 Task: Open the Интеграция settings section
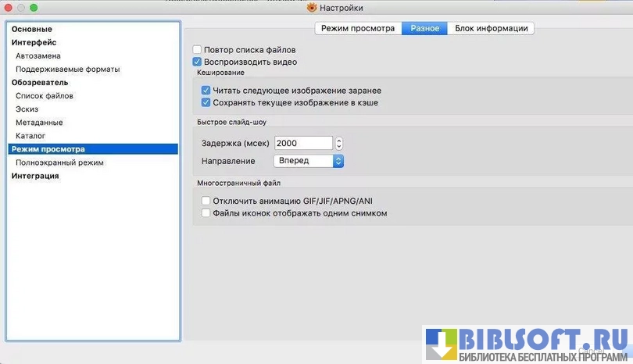coord(34,176)
